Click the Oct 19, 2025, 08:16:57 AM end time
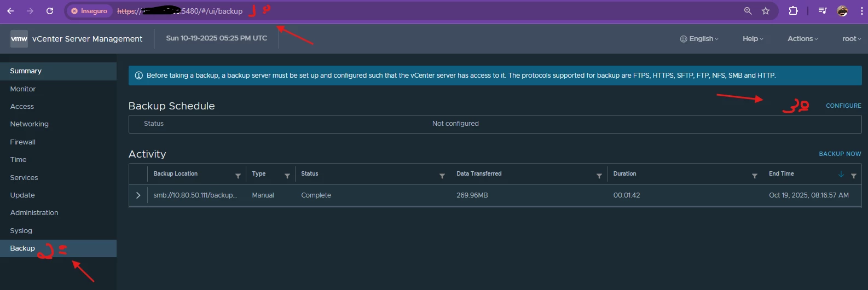868x290 pixels. (x=808, y=195)
